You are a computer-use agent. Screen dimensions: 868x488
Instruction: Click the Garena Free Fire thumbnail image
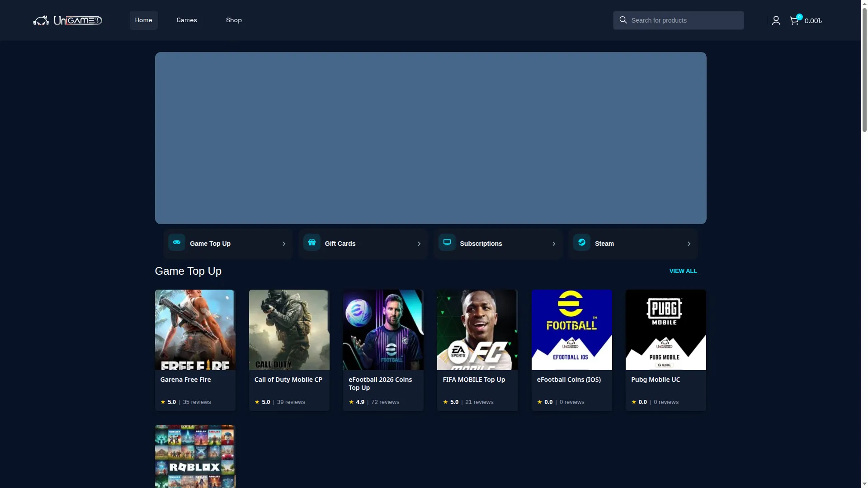pyautogui.click(x=195, y=330)
